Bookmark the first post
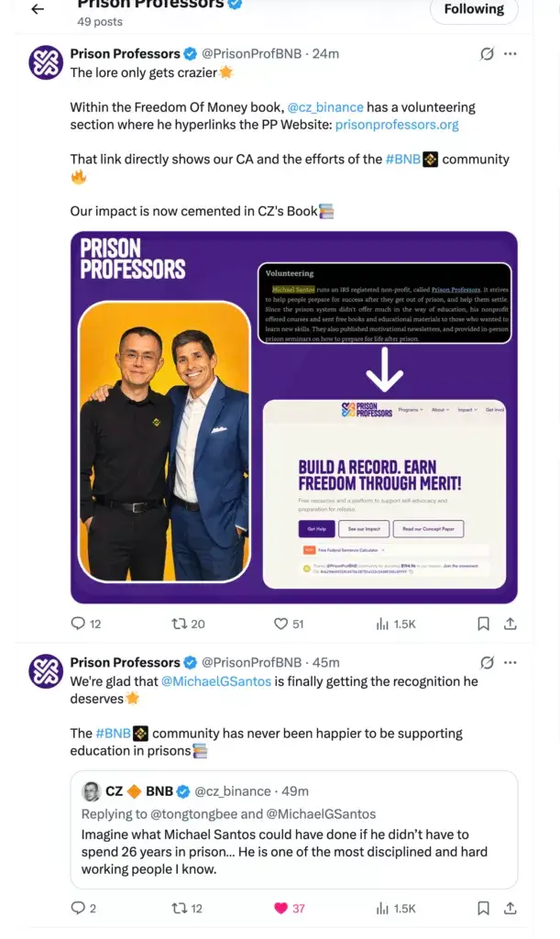The image size is (560, 939). click(x=483, y=624)
